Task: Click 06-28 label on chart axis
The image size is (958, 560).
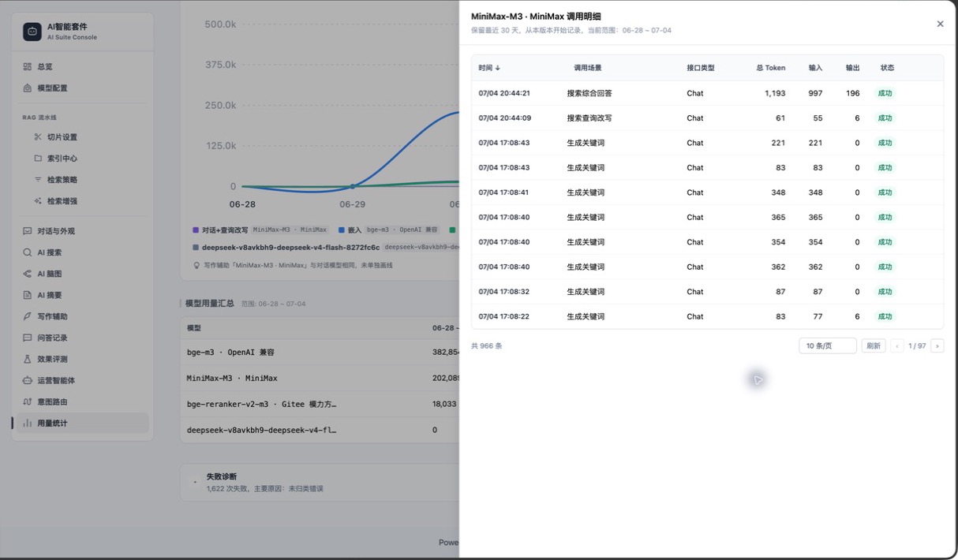Action: [242, 204]
